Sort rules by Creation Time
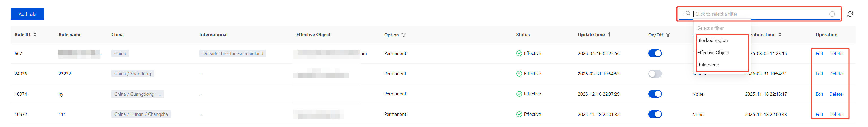The width and height of the screenshot is (868, 127). (780, 35)
